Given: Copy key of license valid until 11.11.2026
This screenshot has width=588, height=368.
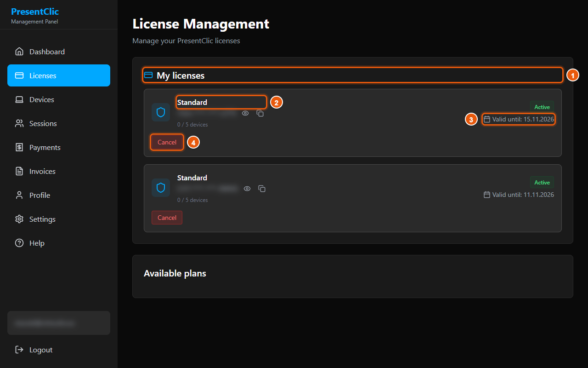Looking at the screenshot, I should pos(262,189).
